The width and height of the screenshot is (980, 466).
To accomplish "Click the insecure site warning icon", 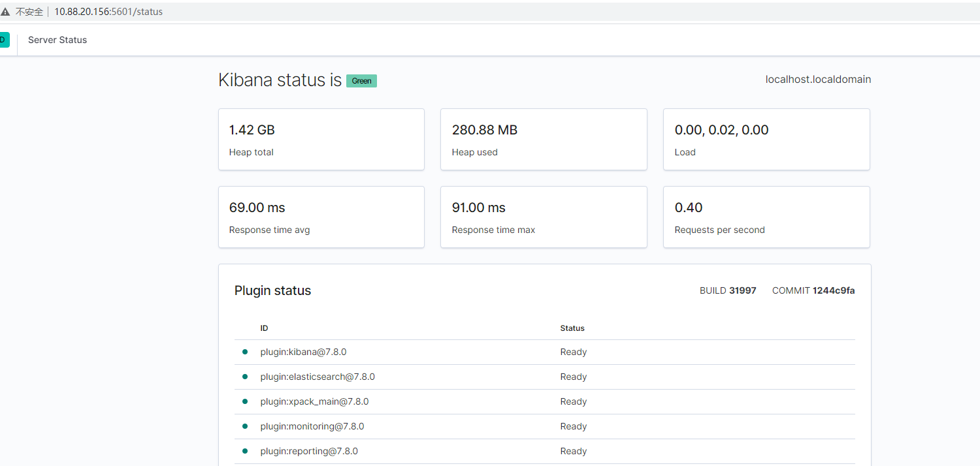I will coord(5,12).
